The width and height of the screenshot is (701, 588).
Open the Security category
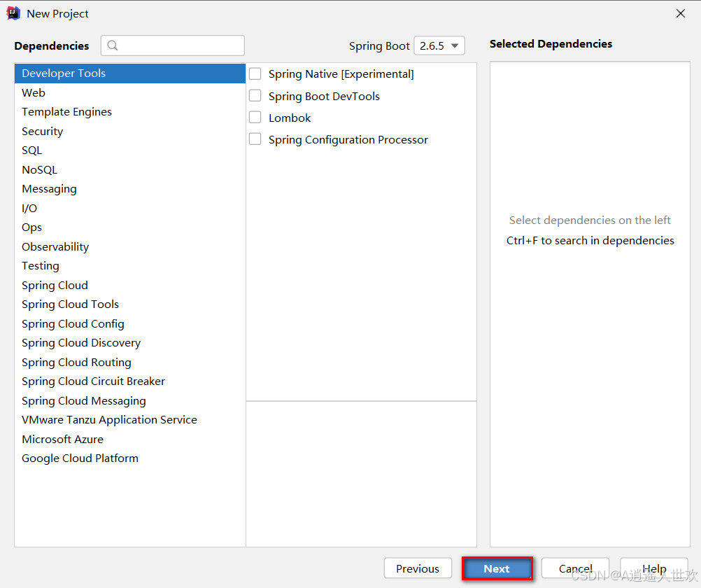[130, 131]
